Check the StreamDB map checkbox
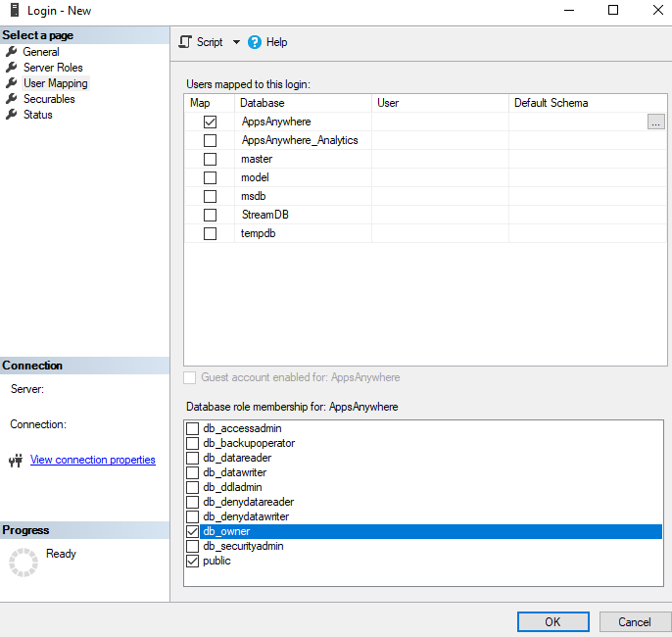 click(210, 215)
